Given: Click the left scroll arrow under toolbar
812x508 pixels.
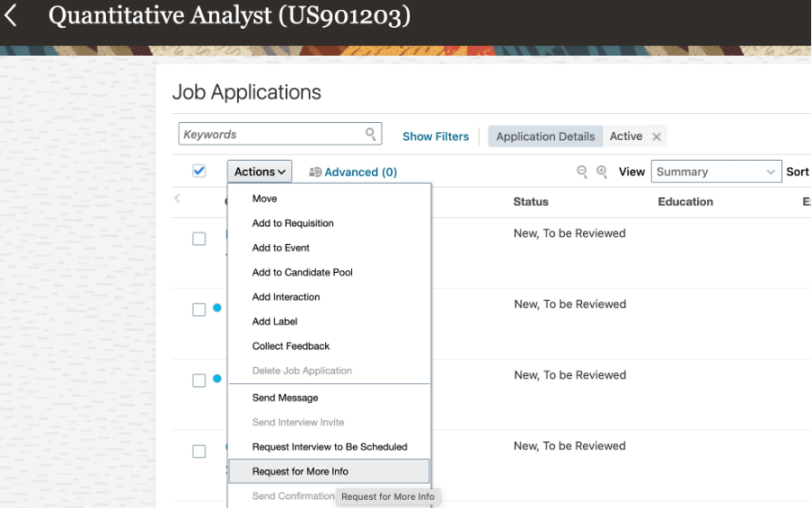Looking at the screenshot, I should point(177,198).
